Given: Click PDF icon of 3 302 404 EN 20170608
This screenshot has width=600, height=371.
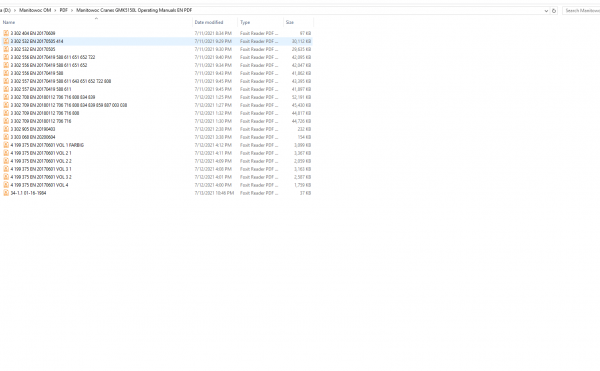Looking at the screenshot, I should (6, 33).
